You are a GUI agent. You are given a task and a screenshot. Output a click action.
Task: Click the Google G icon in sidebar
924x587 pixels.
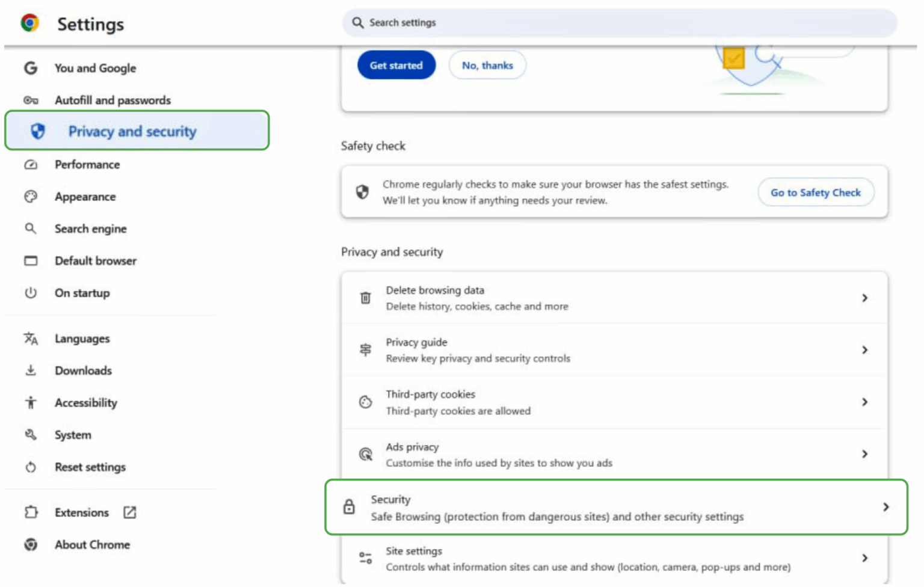[x=31, y=68]
